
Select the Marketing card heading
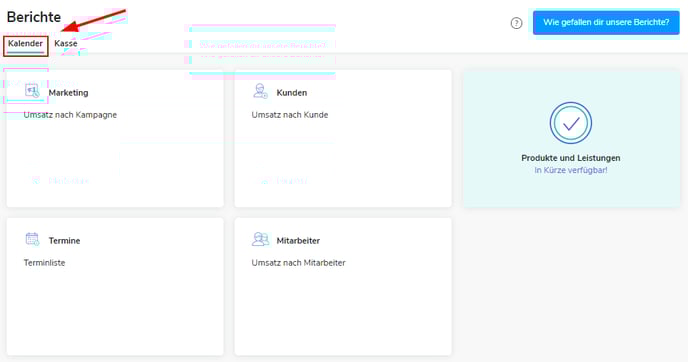click(68, 93)
